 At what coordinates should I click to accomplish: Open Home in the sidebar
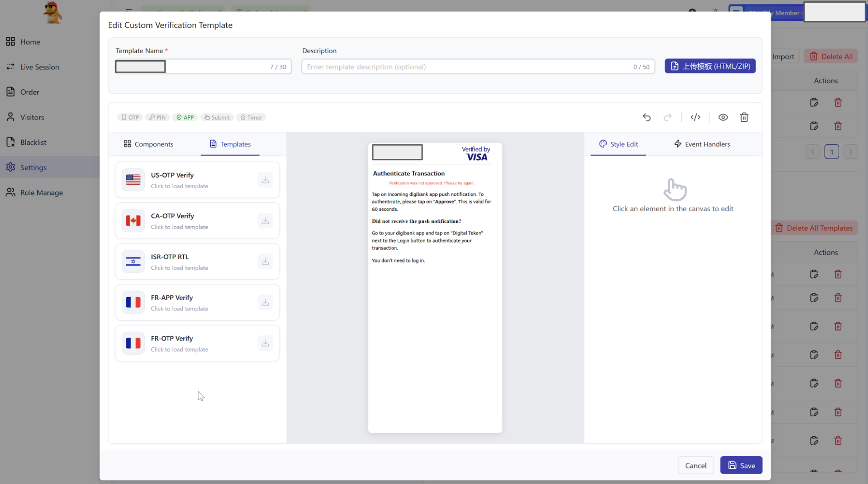click(x=50, y=42)
